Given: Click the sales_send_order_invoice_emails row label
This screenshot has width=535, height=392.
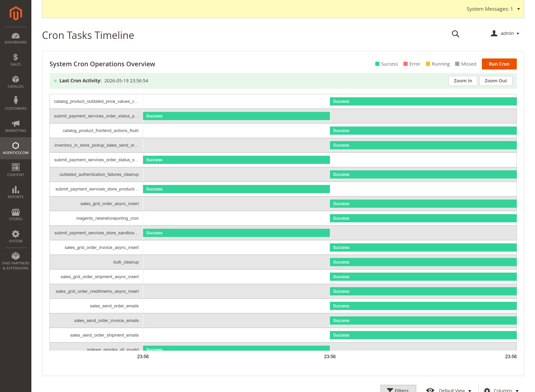Looking at the screenshot, I should (106, 321).
